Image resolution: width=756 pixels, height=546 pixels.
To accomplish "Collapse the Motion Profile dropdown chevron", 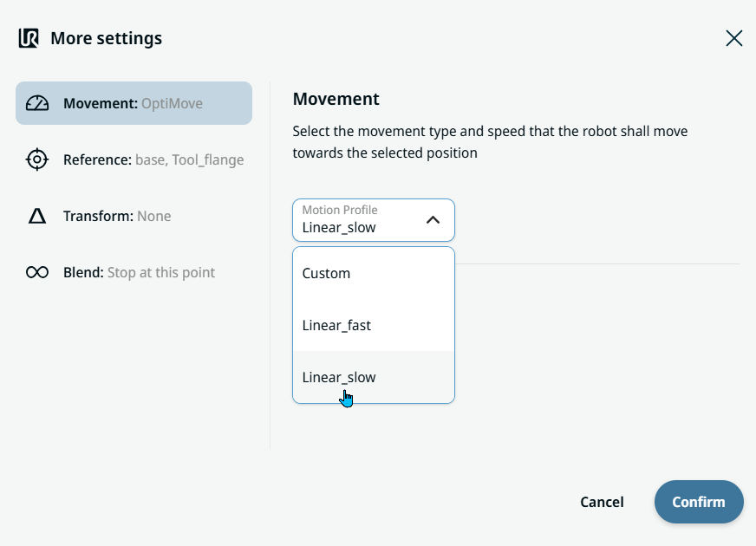I will [433, 220].
